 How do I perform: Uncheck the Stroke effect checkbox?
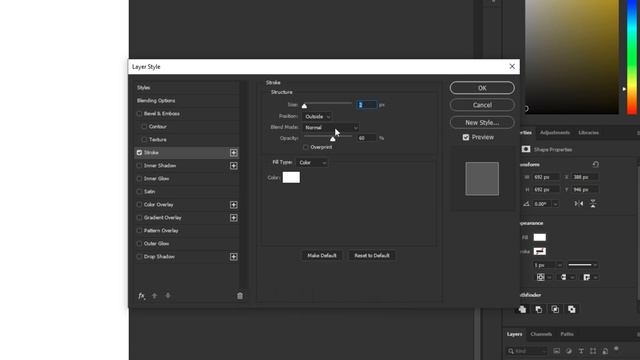pyautogui.click(x=139, y=153)
